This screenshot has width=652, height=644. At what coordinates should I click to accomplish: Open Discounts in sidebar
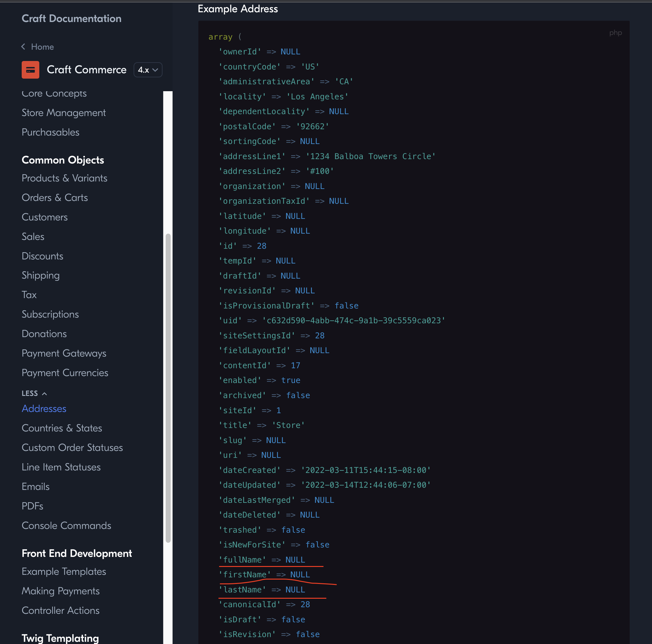tap(42, 256)
